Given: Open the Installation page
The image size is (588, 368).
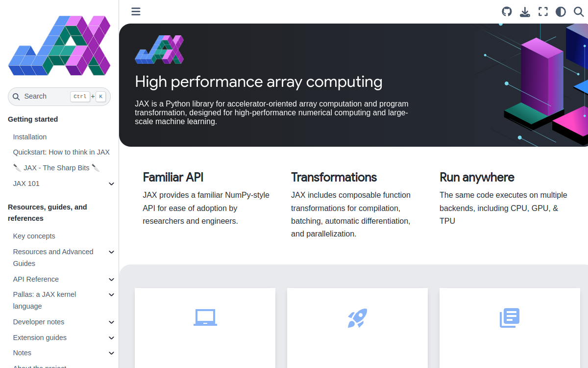Looking at the screenshot, I should coord(30,137).
